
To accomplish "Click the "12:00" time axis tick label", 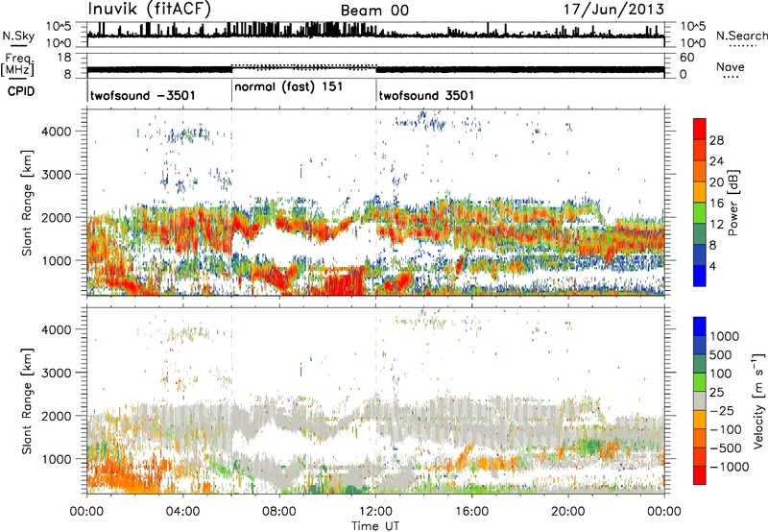I will (375, 512).
